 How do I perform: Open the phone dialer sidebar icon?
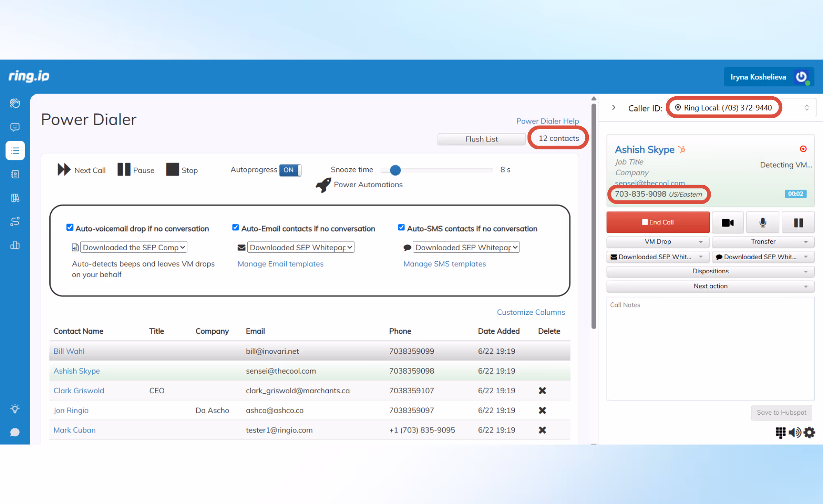15,103
